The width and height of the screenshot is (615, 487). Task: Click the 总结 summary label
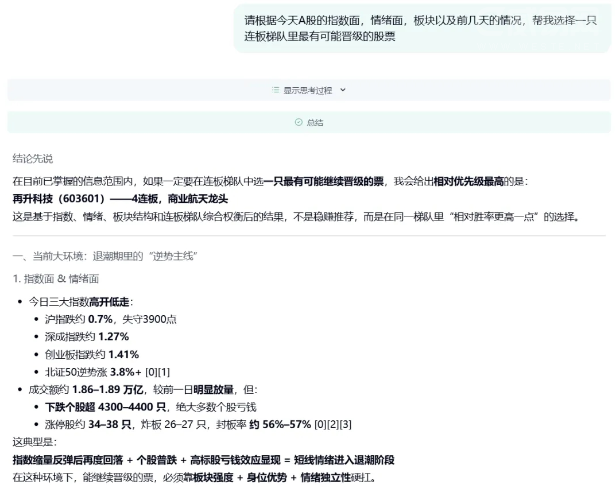314,122
